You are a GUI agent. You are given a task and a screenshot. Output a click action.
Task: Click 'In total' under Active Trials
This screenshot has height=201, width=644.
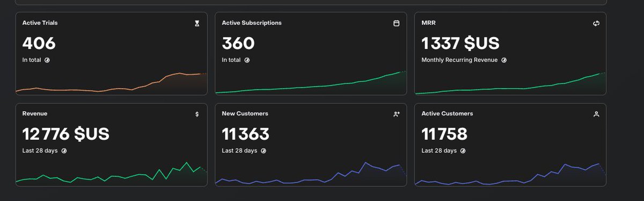32,60
